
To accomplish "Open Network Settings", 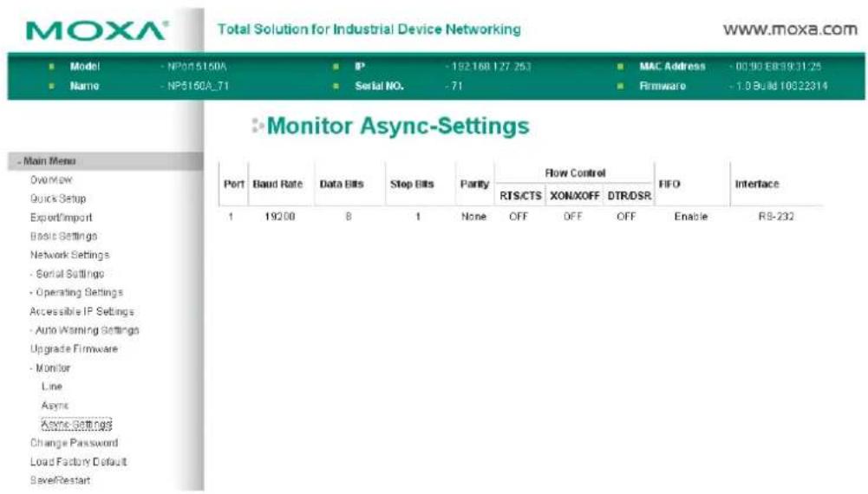I will point(69,255).
